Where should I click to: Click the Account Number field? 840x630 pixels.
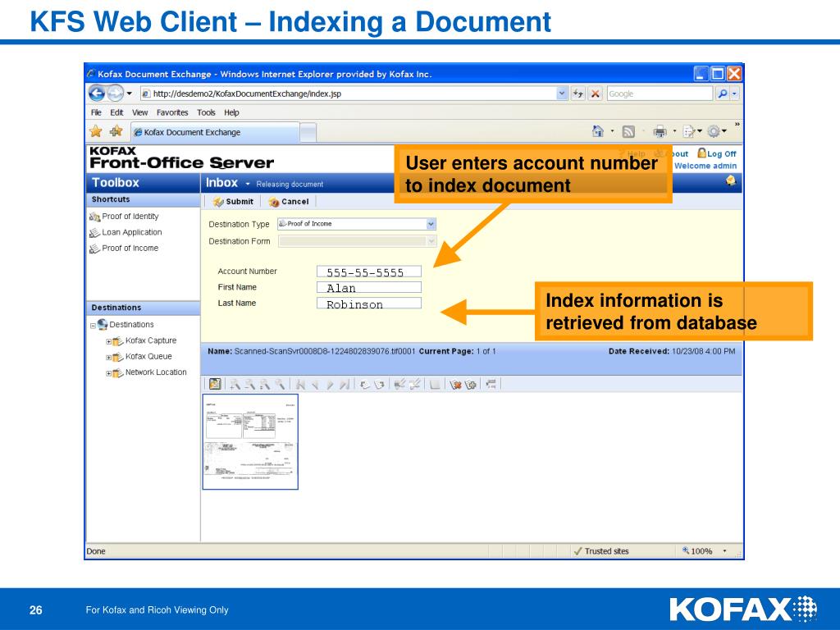369,272
